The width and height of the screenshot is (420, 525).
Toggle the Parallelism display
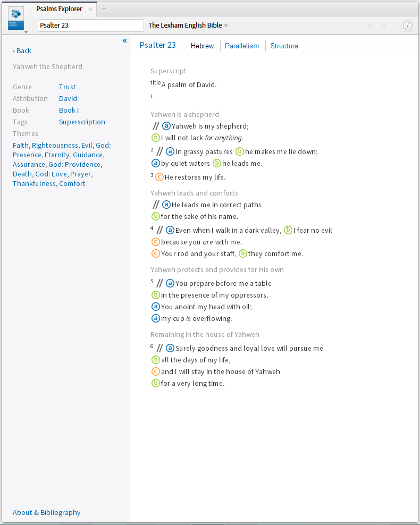pyautogui.click(x=242, y=46)
